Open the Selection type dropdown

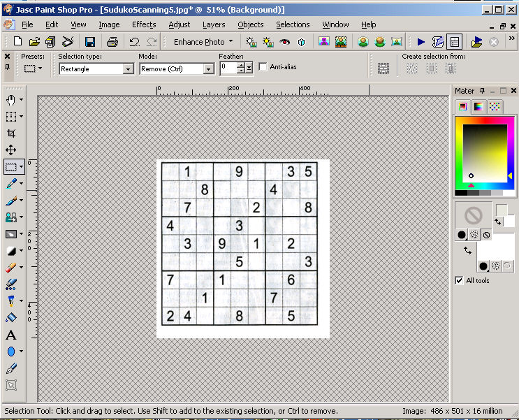pos(128,69)
